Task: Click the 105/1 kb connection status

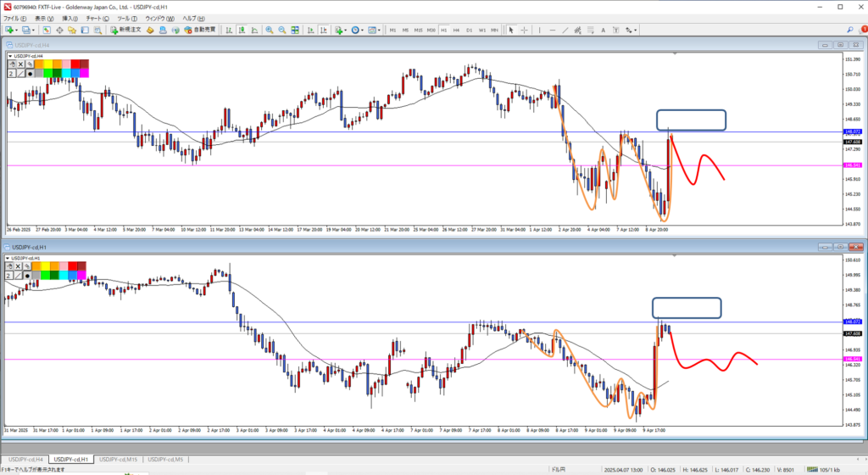Action: (825, 469)
